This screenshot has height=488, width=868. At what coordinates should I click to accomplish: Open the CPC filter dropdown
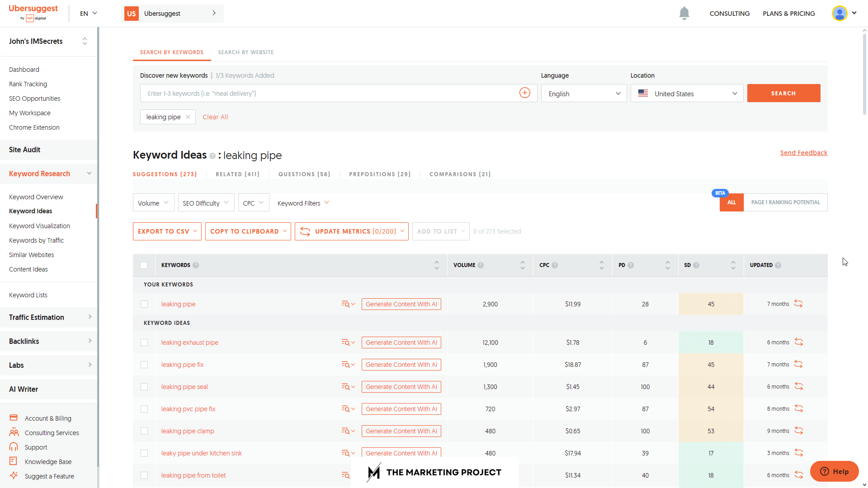click(253, 203)
